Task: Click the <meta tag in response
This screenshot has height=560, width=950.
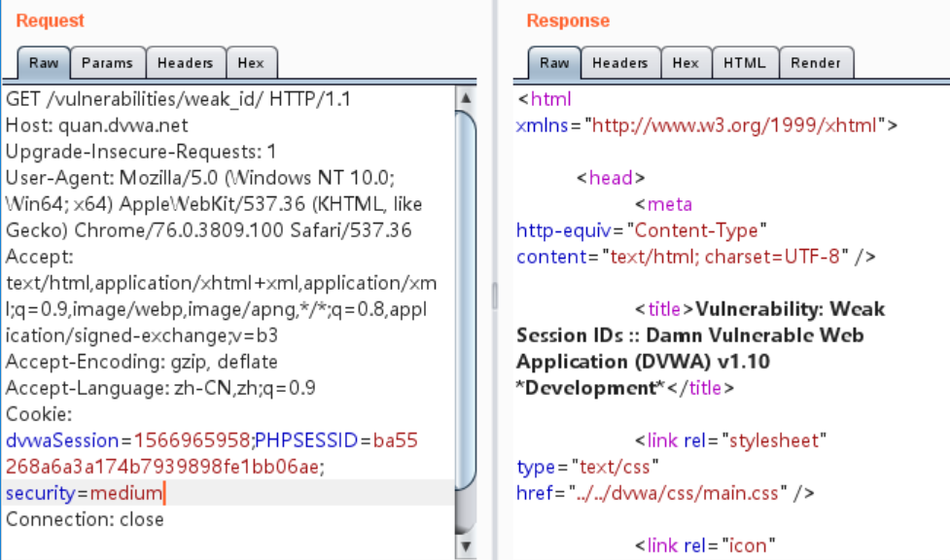Action: click(663, 204)
